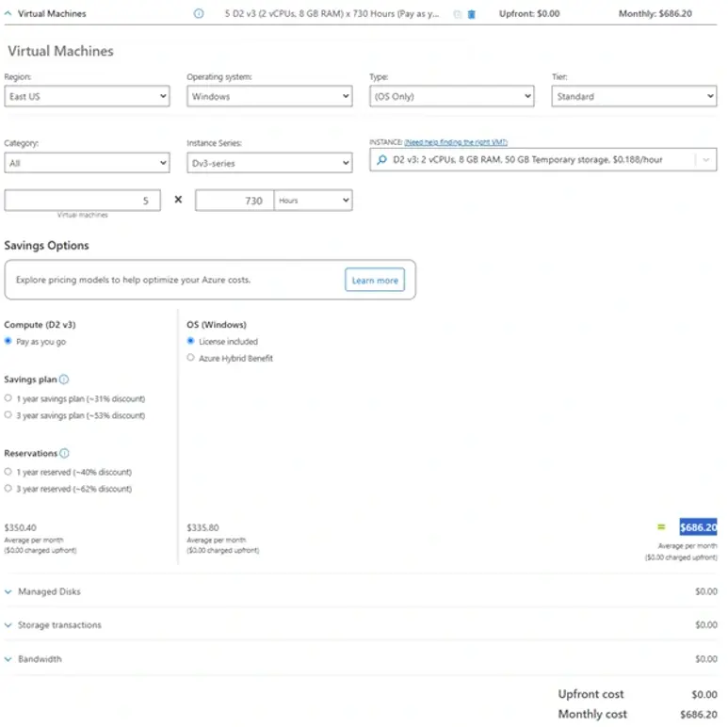Viewport: 728px width, 727px height.
Task: Expand the Managed Disks section
Action: pyautogui.click(x=8, y=592)
